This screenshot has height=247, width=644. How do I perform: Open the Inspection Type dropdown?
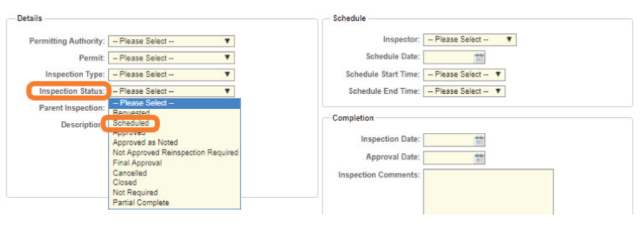(172, 74)
